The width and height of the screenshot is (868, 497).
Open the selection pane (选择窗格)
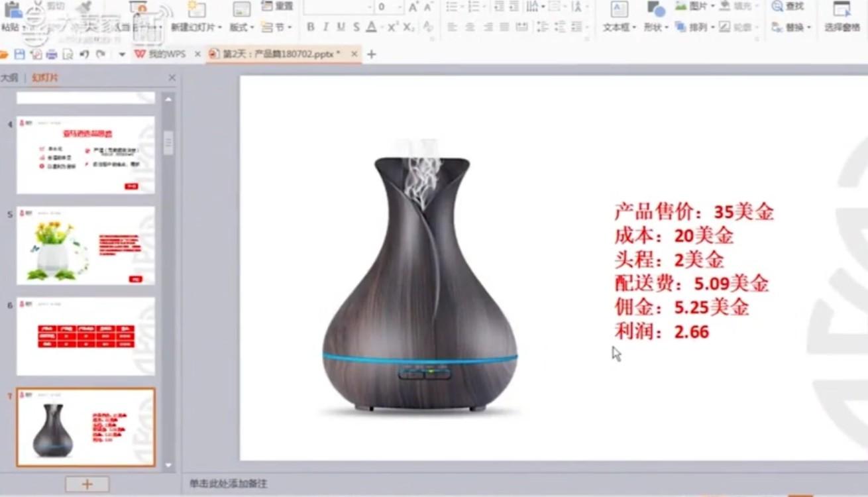coord(842,17)
